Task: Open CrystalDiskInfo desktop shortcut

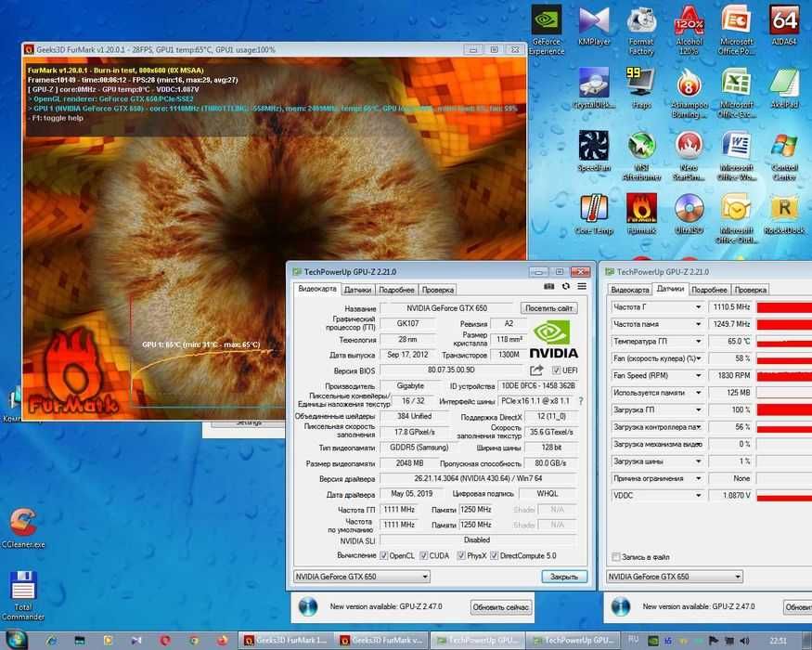Action: pos(594,88)
